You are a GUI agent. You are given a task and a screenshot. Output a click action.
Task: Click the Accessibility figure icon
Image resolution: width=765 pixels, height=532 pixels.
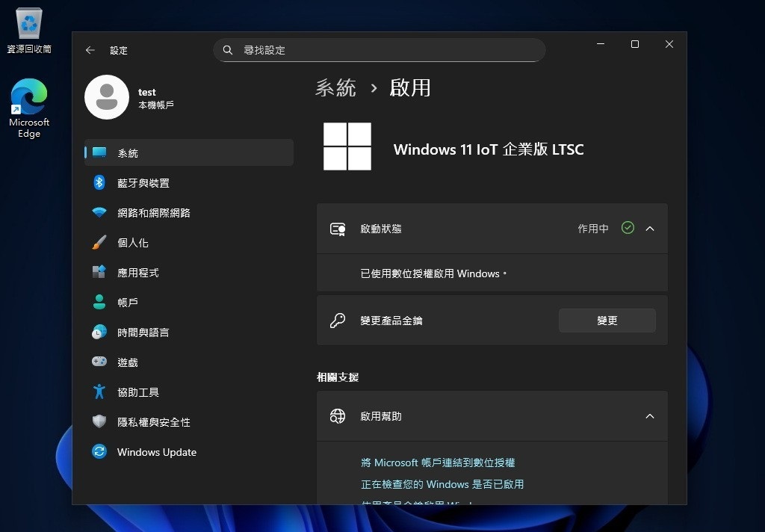pyautogui.click(x=99, y=392)
